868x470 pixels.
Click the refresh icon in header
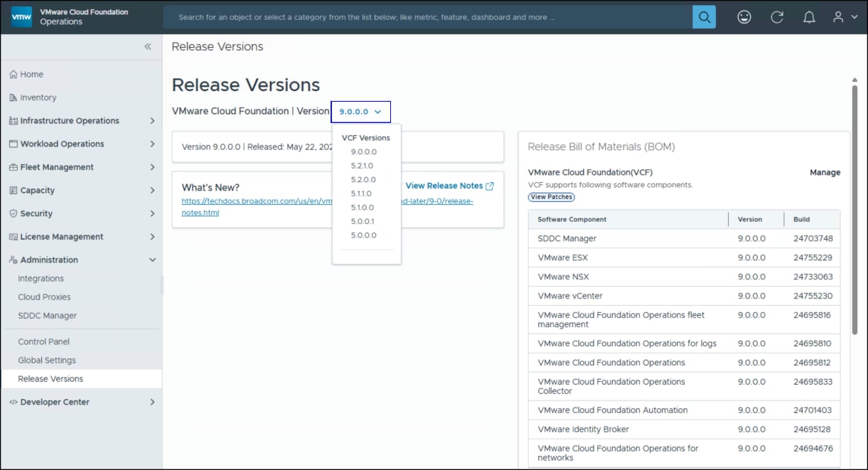(777, 17)
